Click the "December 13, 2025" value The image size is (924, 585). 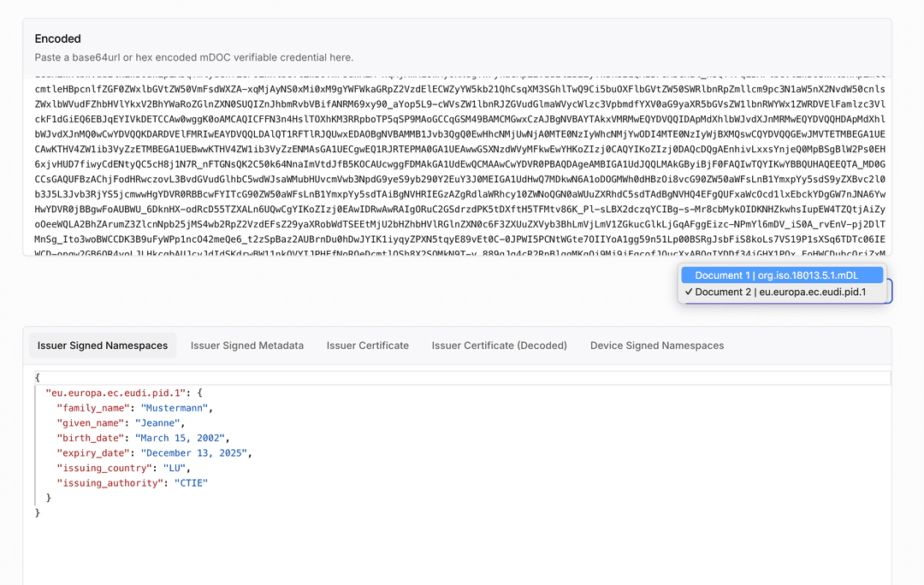(194, 453)
